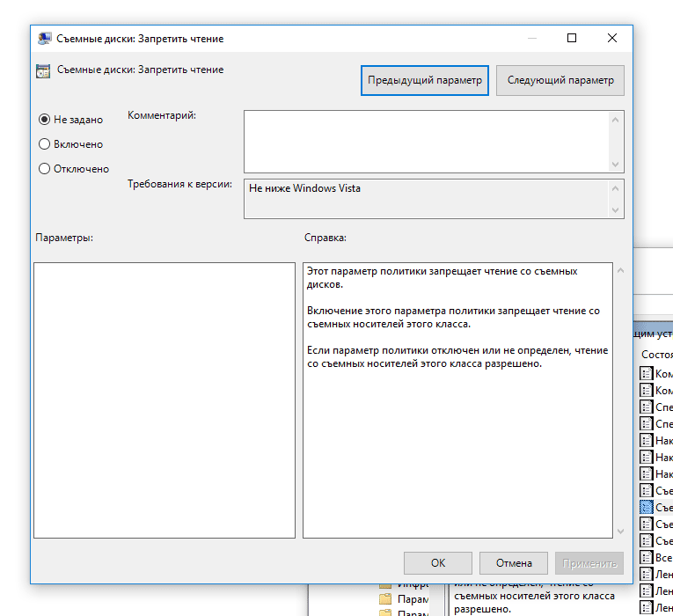This screenshot has width=673, height=616.
Task: Click the 'Не ниже Windows Vista' requirements field
Action: point(425,198)
